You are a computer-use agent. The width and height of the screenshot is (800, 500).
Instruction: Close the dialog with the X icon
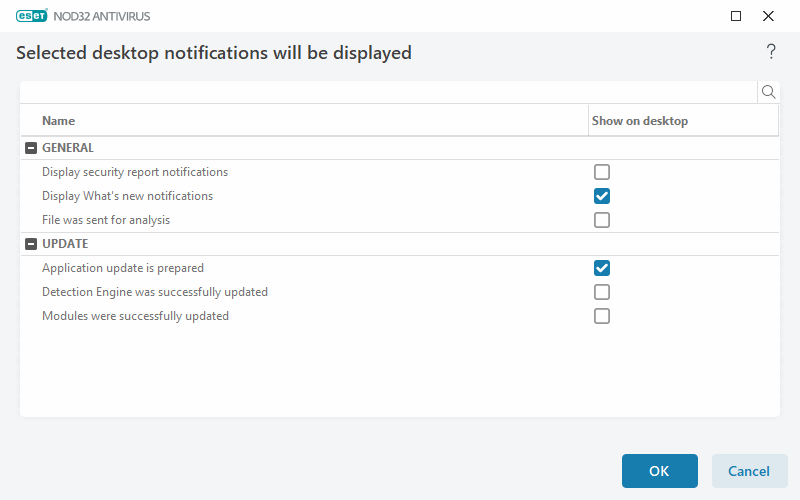tap(769, 16)
